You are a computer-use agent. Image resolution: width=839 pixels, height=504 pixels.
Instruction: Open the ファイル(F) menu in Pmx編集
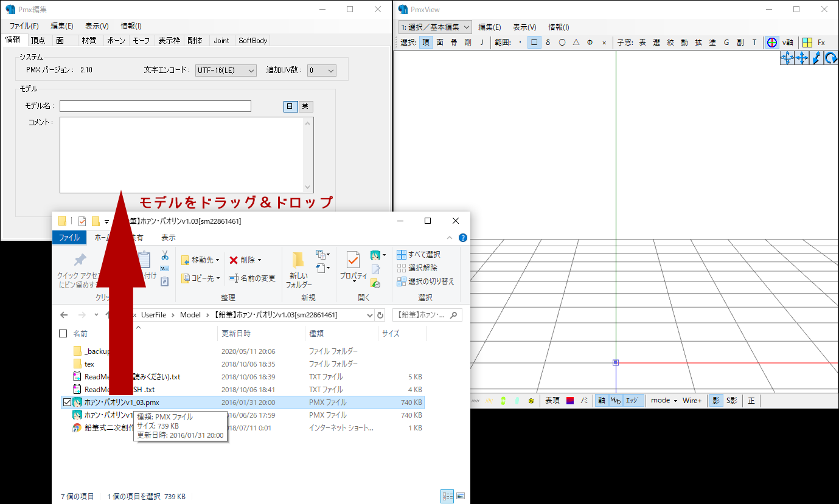tap(23, 26)
